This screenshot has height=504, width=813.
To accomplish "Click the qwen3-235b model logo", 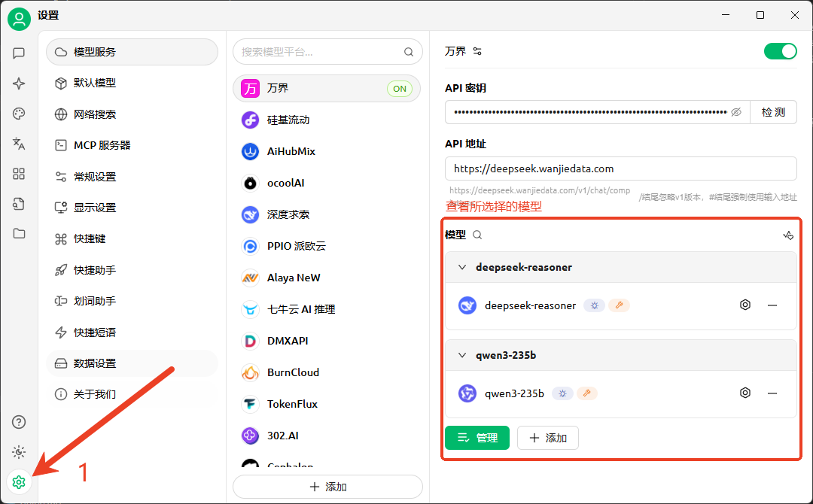I will tap(467, 393).
